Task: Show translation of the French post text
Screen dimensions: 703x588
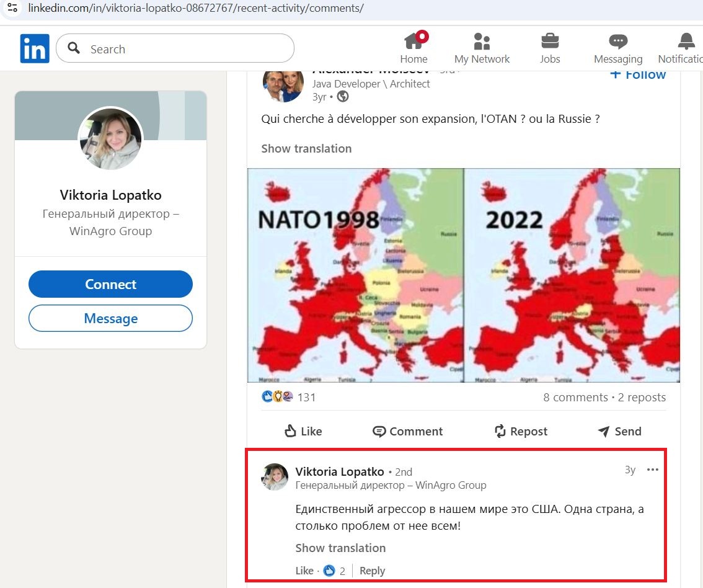Action: click(x=306, y=148)
